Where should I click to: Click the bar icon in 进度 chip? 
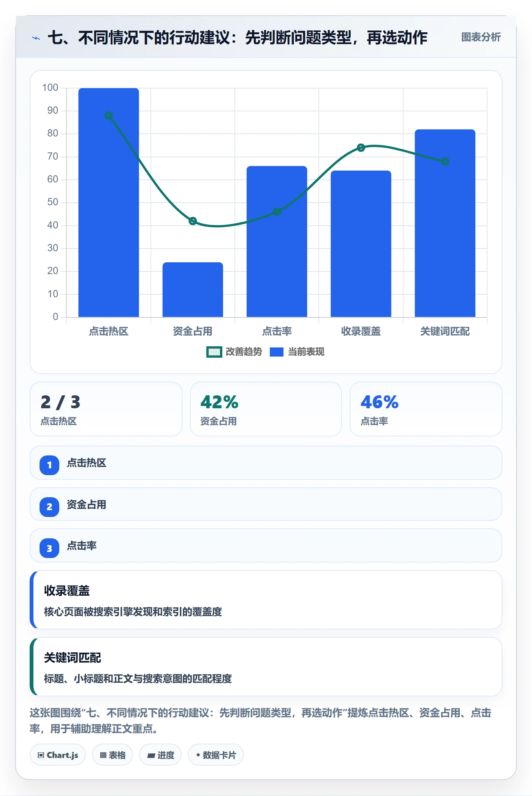pos(151,756)
